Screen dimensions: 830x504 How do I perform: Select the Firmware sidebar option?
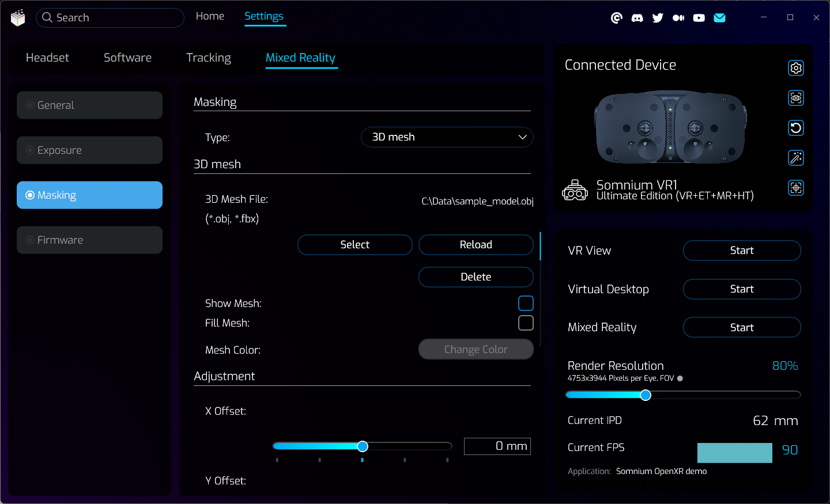[89, 240]
